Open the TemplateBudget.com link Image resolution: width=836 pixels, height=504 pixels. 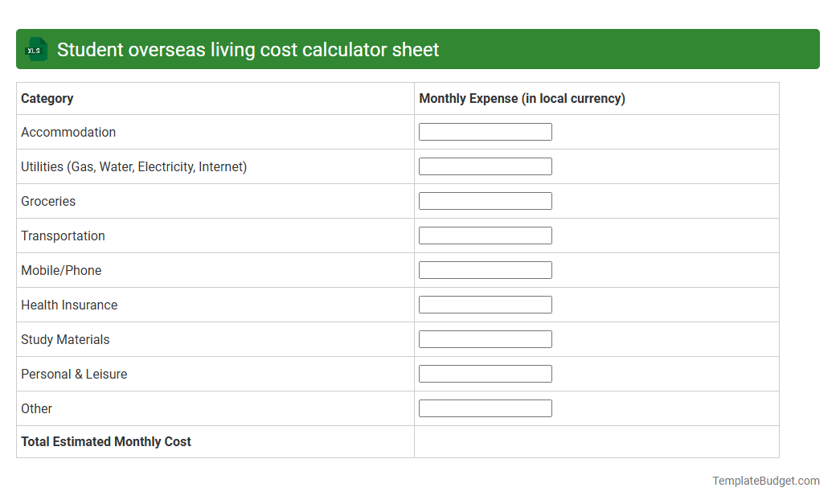[765, 481]
